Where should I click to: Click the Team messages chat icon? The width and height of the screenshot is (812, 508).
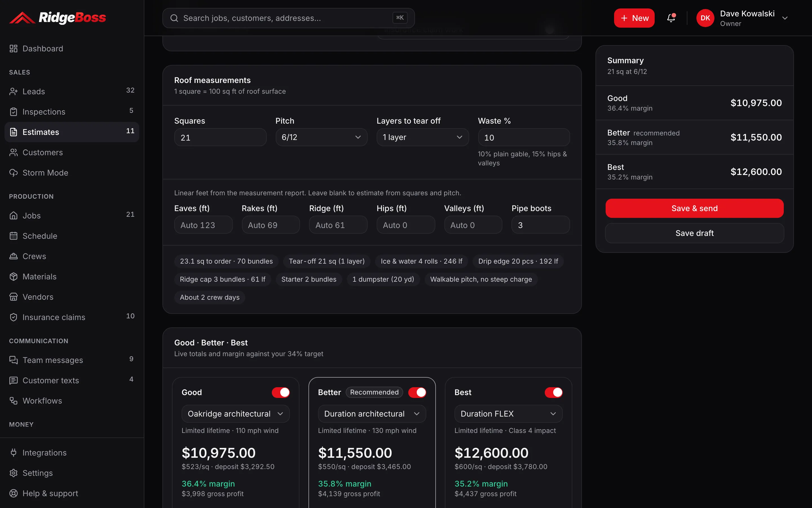[x=14, y=360]
